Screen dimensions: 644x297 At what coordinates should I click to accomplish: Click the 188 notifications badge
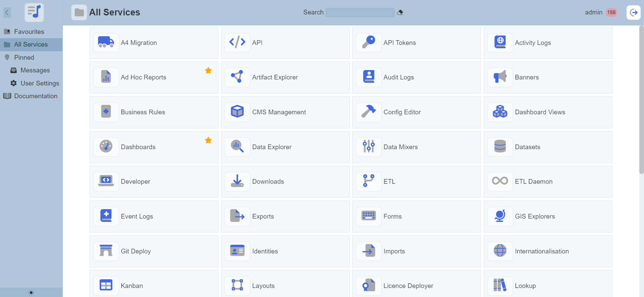point(611,12)
